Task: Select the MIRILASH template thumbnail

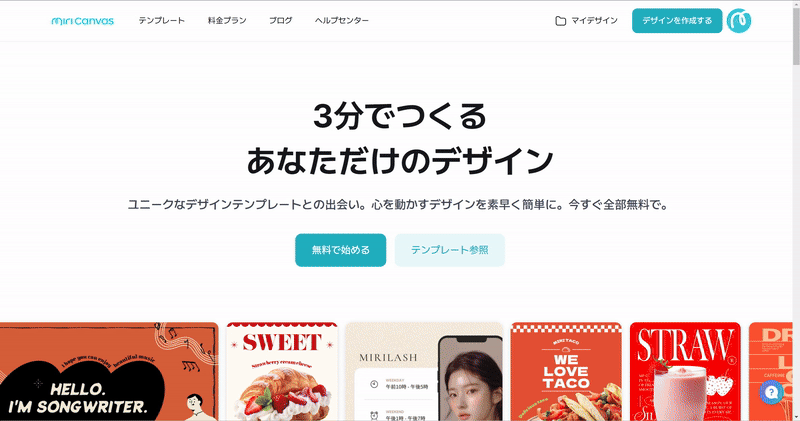Action: [424, 372]
